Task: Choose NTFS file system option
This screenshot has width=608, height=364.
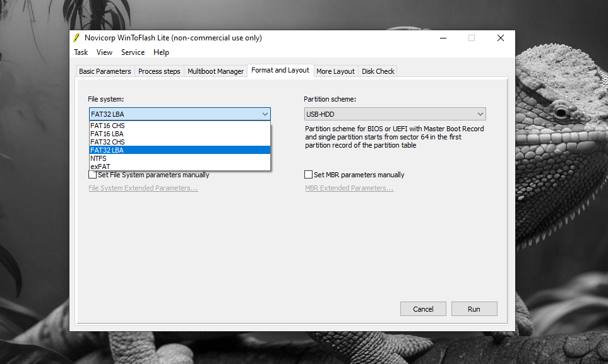Action: pos(98,158)
